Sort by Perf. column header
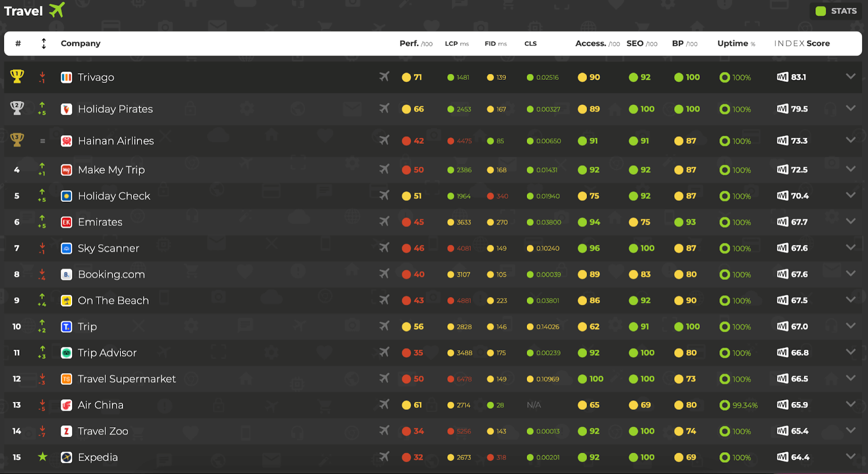 pyautogui.click(x=416, y=43)
